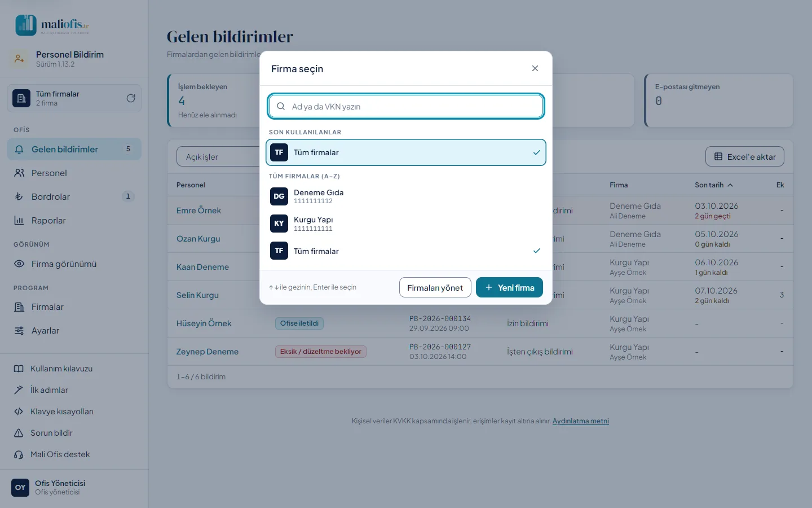
Task: Choose Tüm firmalar in the A–Z list
Action: point(406,251)
